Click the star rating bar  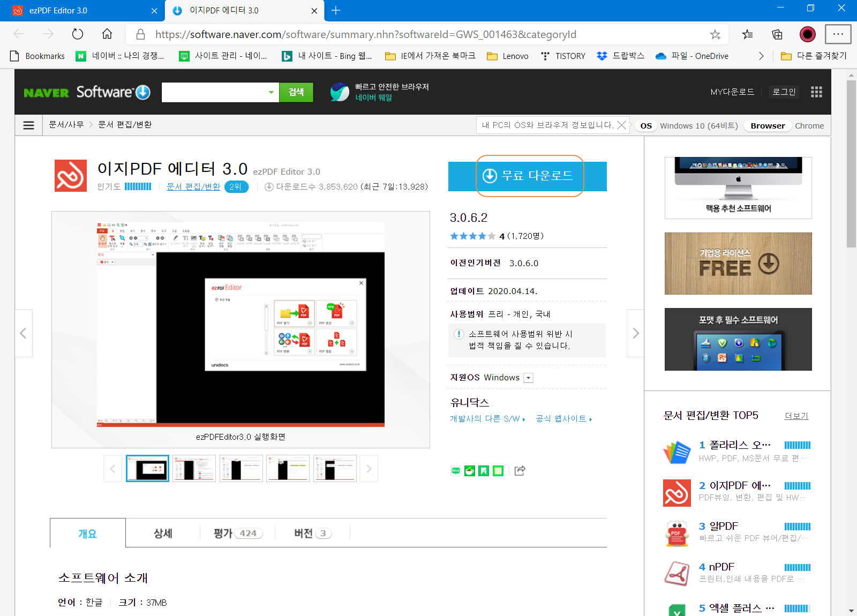pyautogui.click(x=472, y=236)
